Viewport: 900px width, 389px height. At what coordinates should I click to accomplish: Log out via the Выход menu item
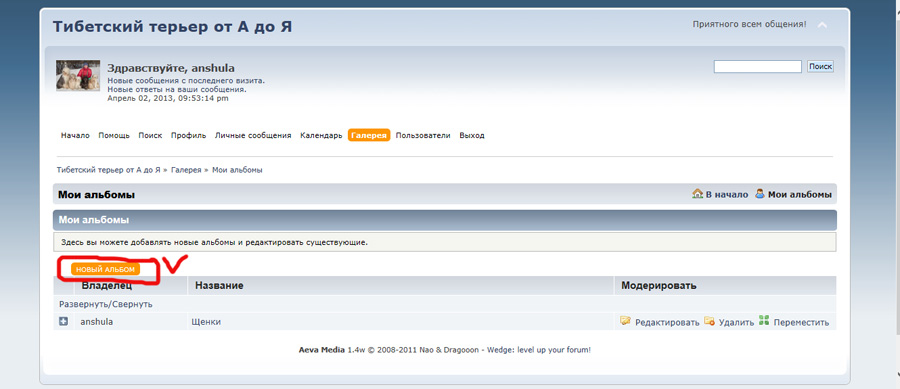click(472, 135)
